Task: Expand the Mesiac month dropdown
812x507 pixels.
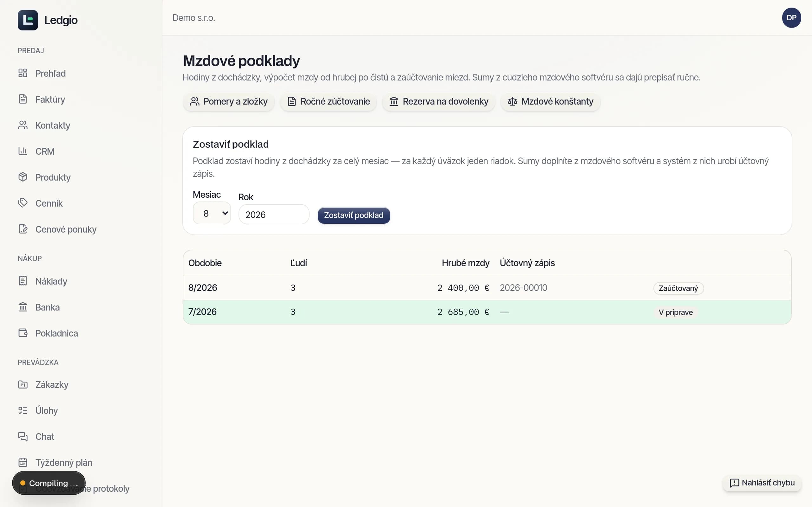Action: click(x=212, y=213)
